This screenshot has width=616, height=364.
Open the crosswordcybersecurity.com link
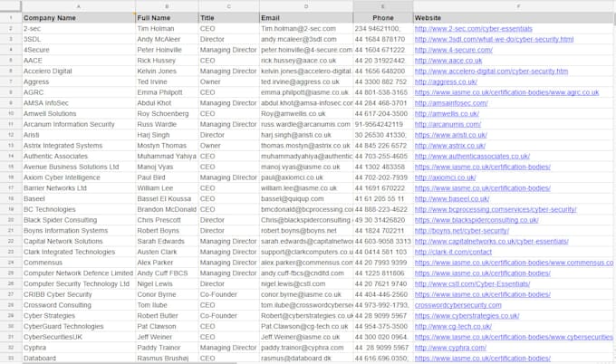point(458,305)
